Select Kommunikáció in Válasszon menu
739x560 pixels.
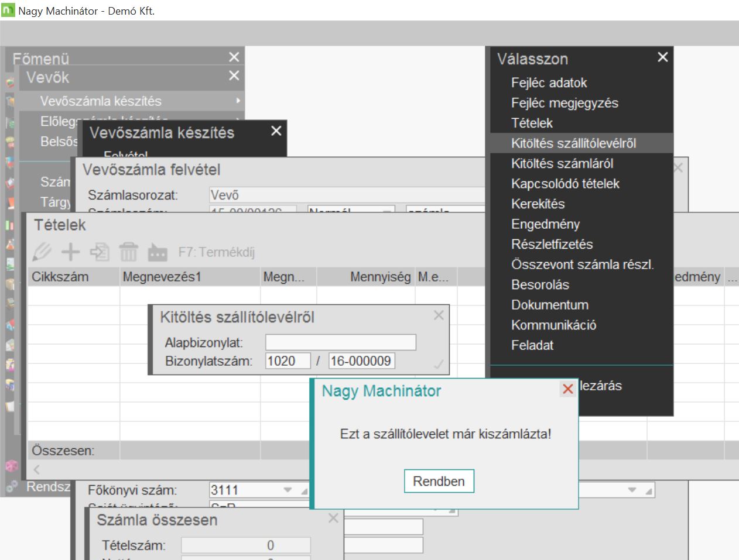pos(553,325)
